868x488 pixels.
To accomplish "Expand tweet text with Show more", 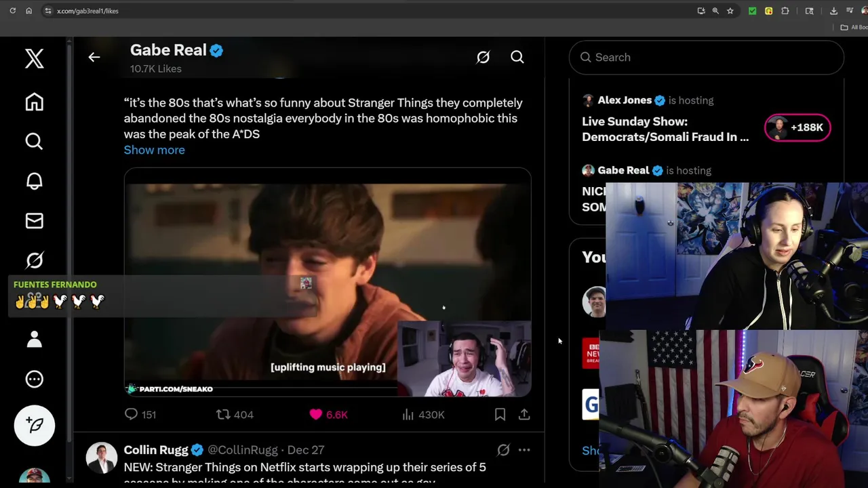I will tap(154, 150).
